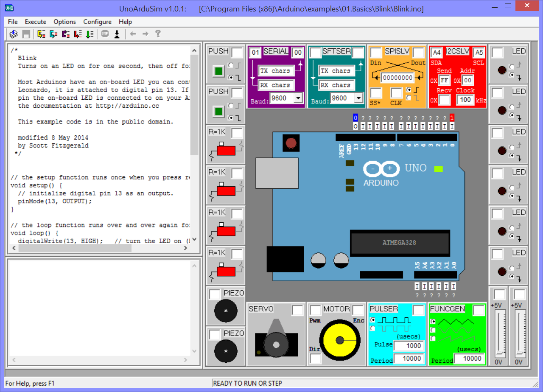
Task: Select the purple Step Out toolbar icon
Action: point(64,34)
